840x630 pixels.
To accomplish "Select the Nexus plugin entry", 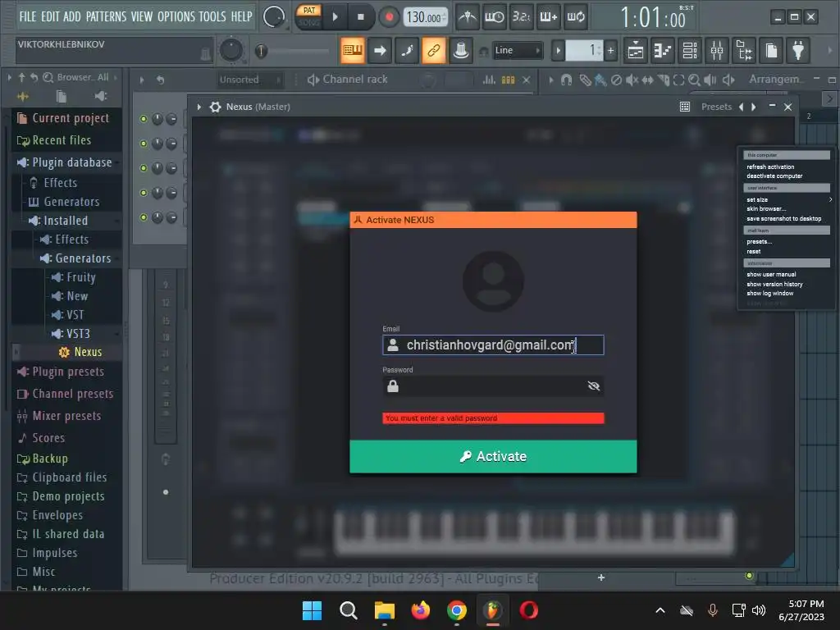I will pos(88,352).
